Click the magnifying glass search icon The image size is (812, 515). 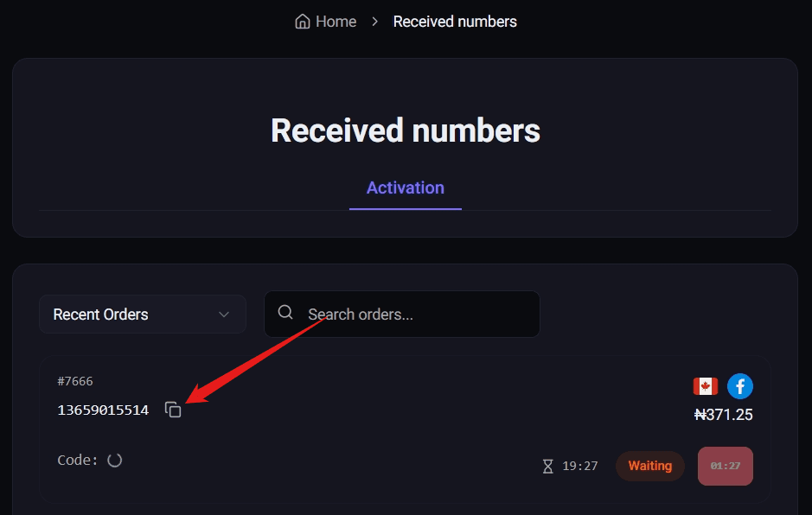click(x=285, y=314)
